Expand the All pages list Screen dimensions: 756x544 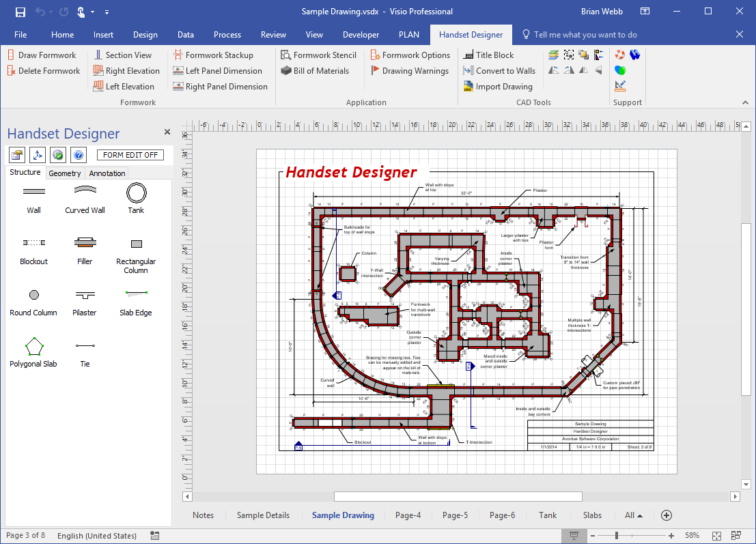[634, 515]
